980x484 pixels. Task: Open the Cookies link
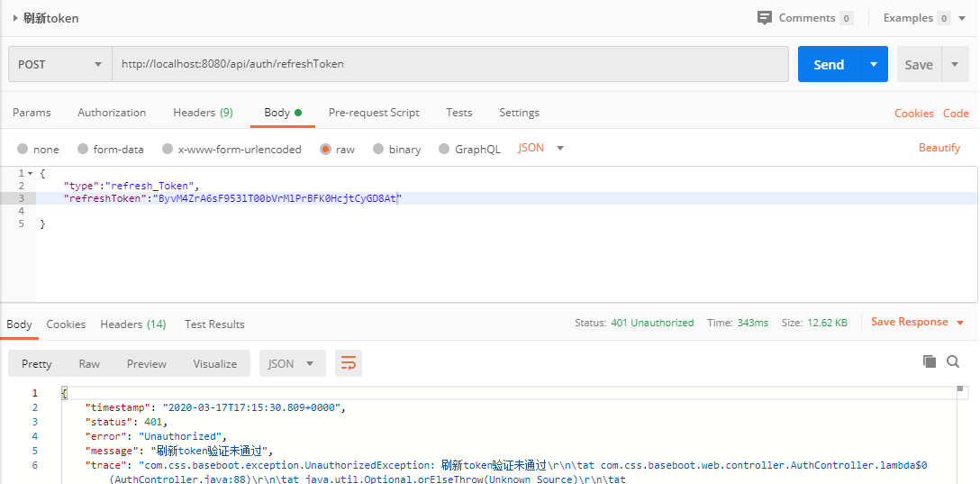pyautogui.click(x=913, y=114)
